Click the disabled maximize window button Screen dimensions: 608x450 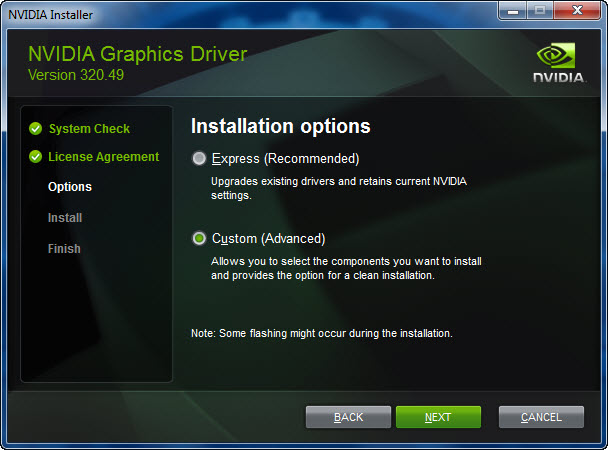[540, 10]
